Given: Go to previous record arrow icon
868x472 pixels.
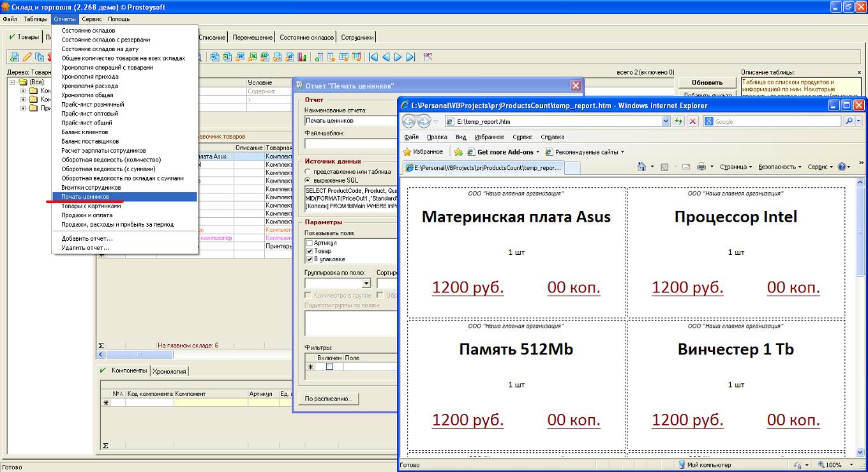Looking at the screenshot, I should (x=385, y=57).
